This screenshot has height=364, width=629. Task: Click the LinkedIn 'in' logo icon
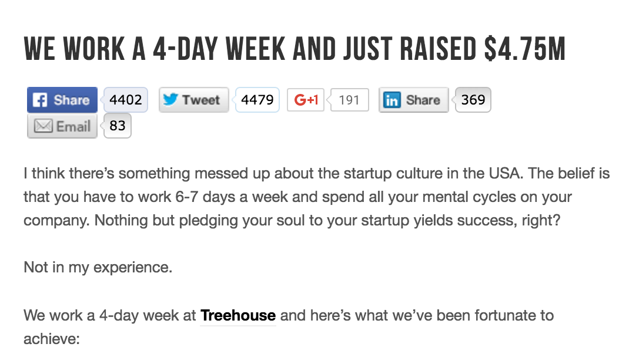click(392, 100)
